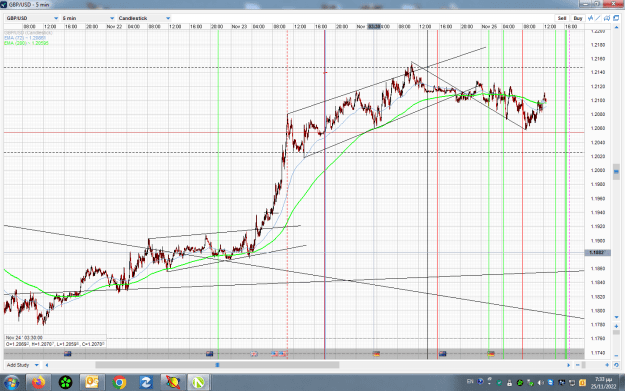Image resolution: width=625 pixels, height=391 pixels.
Task: Open Google Chrome from the taskbar
Action: (x=119, y=383)
